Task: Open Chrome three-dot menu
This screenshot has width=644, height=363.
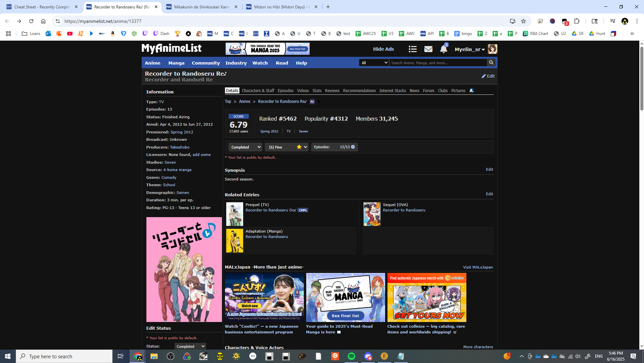Action: pyautogui.click(x=637, y=21)
